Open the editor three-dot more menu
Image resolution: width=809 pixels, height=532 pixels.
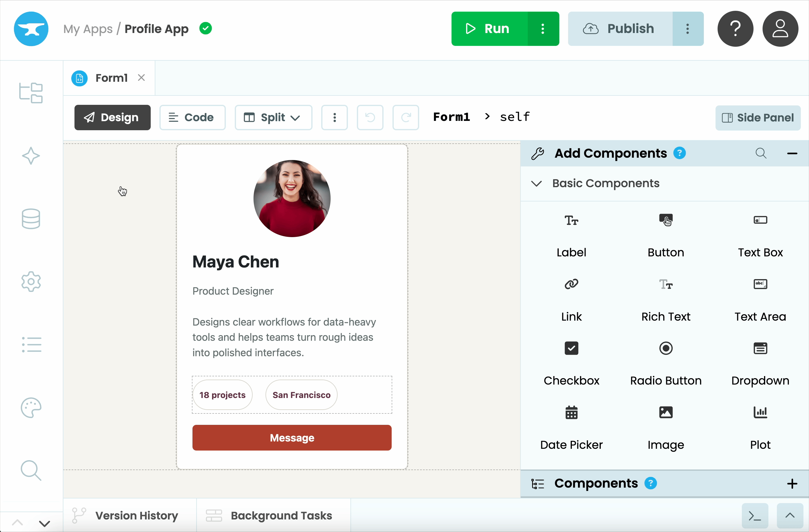(334, 118)
